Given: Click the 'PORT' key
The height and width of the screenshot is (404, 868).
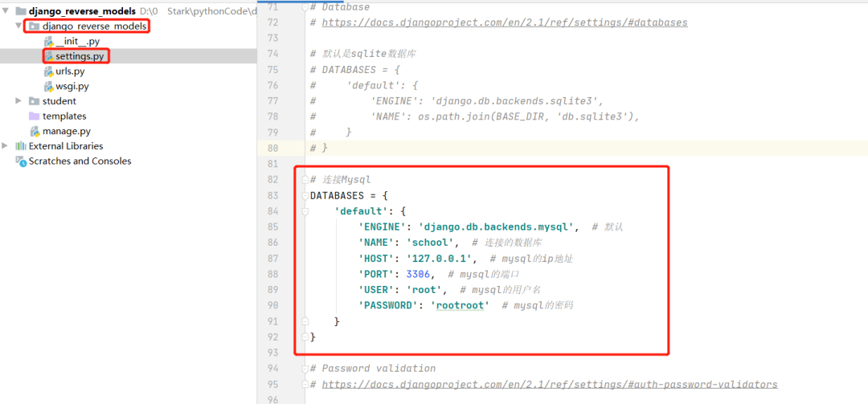Looking at the screenshot, I should (376, 274).
